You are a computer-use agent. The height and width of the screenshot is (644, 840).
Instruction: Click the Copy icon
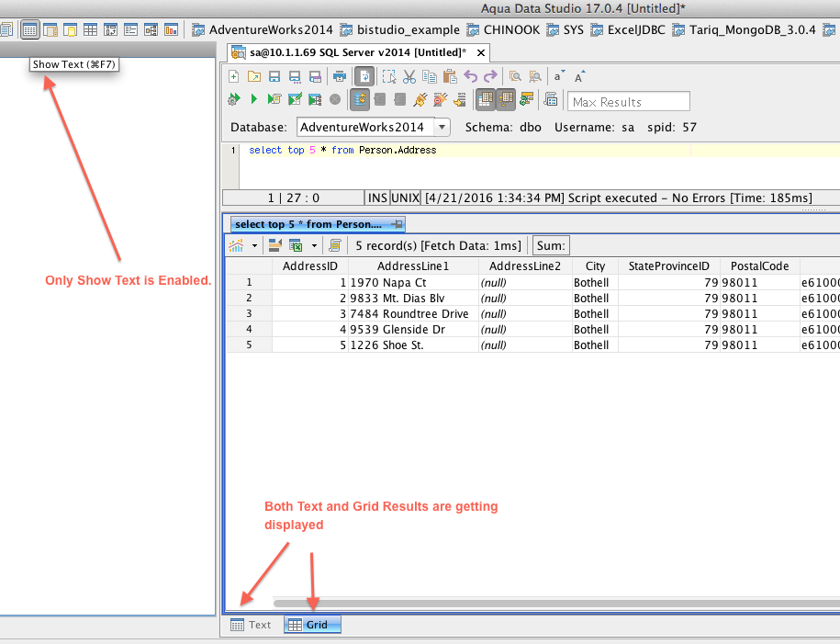(x=430, y=76)
